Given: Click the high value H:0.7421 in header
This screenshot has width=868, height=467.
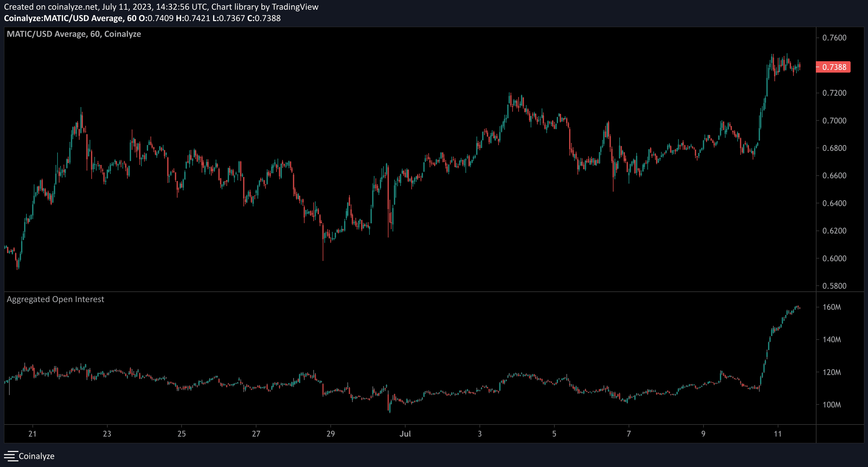Looking at the screenshot, I should [193, 18].
